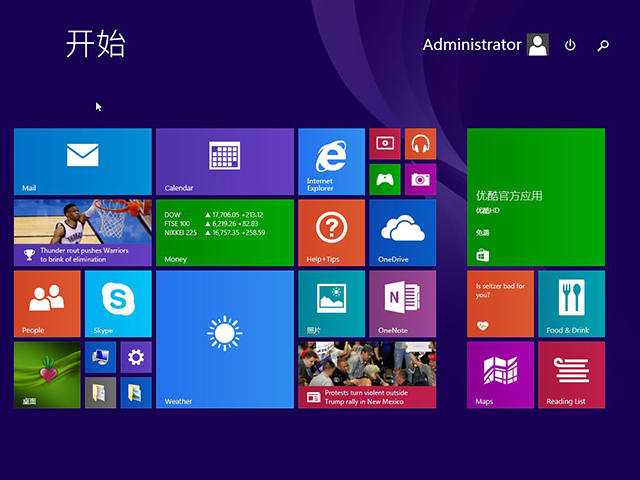Launch Internet Explorer tile
640x480 pixels.
pyautogui.click(x=331, y=162)
